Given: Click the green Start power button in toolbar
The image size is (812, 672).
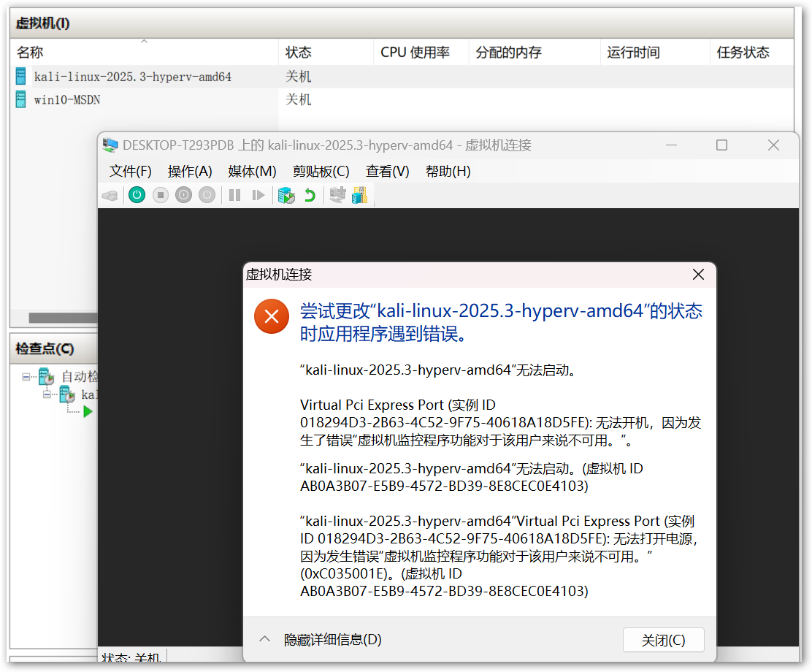Looking at the screenshot, I should (137, 195).
